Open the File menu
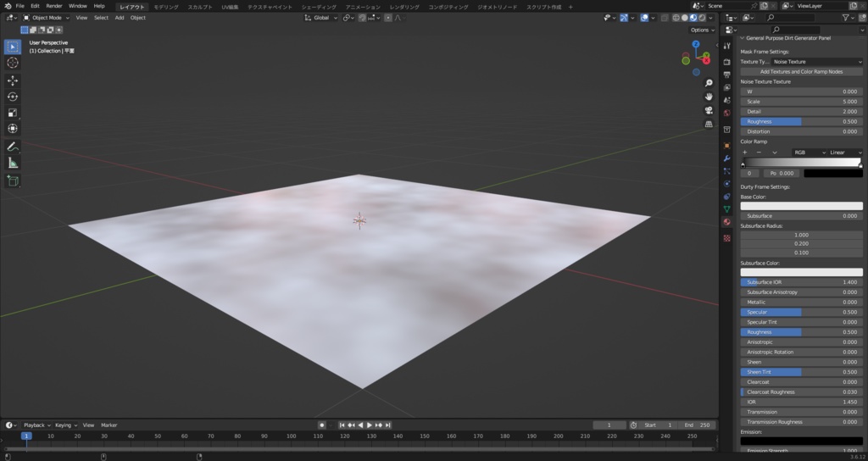Screen dimensions: 868x461 (x=20, y=6)
